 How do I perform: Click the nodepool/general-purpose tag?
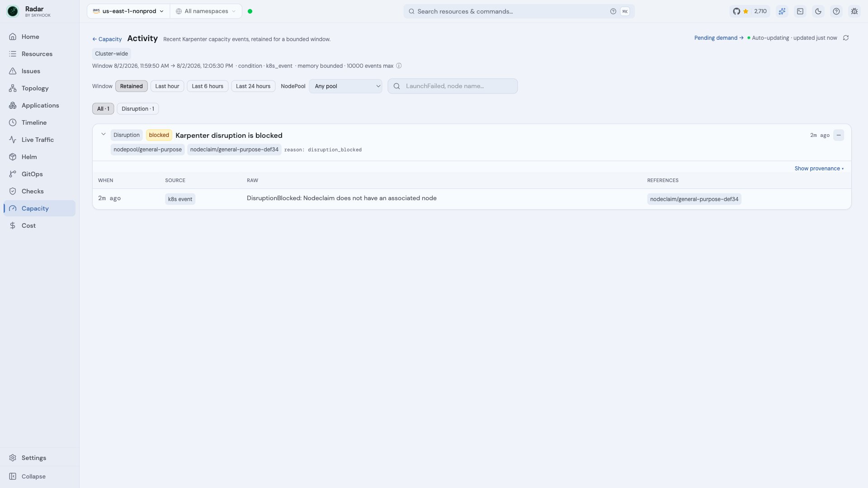148,150
